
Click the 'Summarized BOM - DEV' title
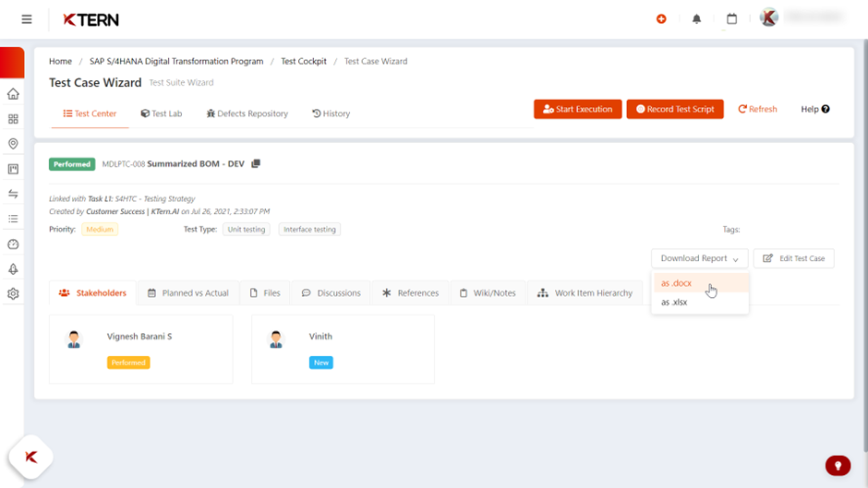pos(196,164)
